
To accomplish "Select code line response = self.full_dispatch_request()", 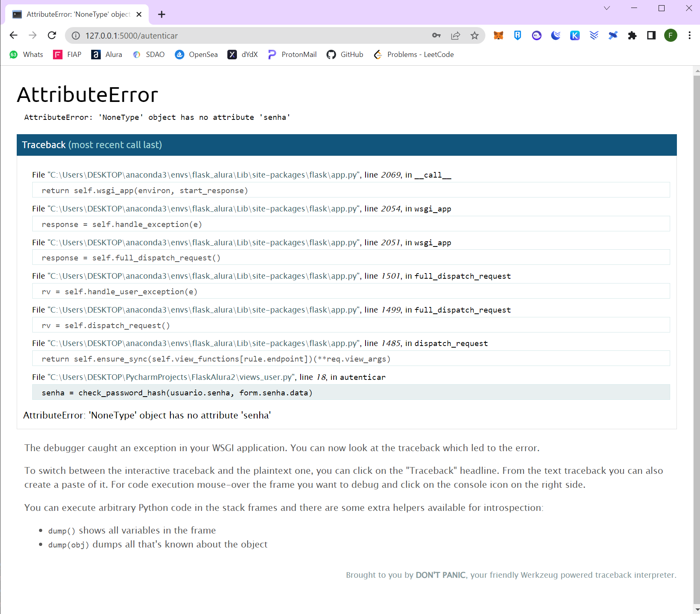I will pyautogui.click(x=351, y=258).
